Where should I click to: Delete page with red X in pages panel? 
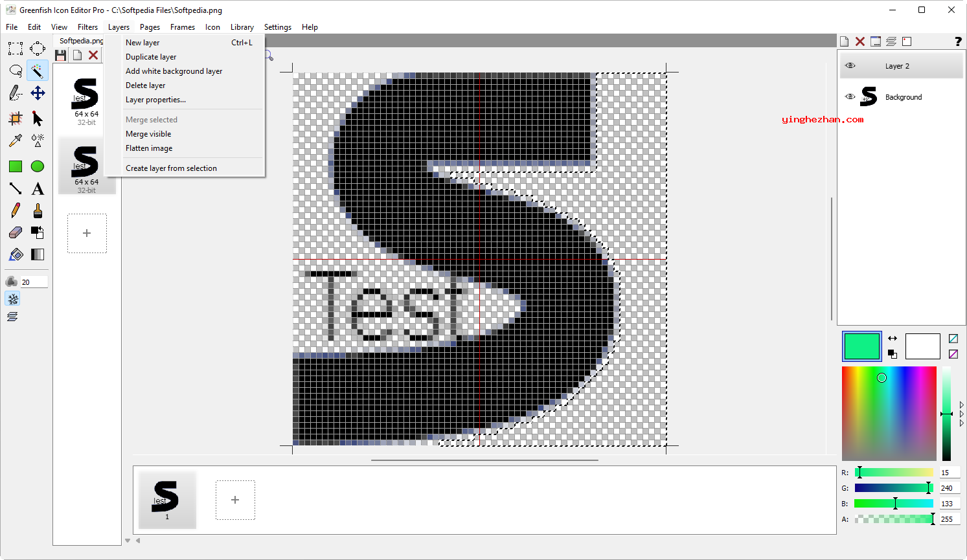(x=93, y=55)
